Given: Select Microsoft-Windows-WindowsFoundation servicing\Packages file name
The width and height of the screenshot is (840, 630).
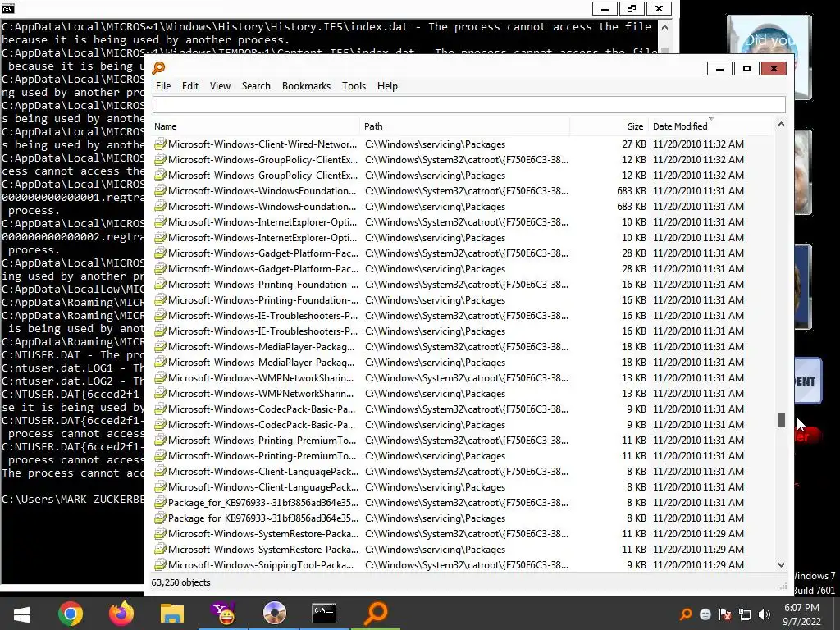Looking at the screenshot, I should [262, 206].
